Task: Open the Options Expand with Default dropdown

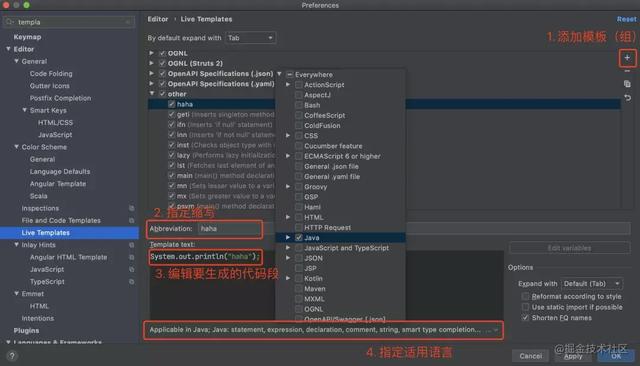Action: pos(591,284)
